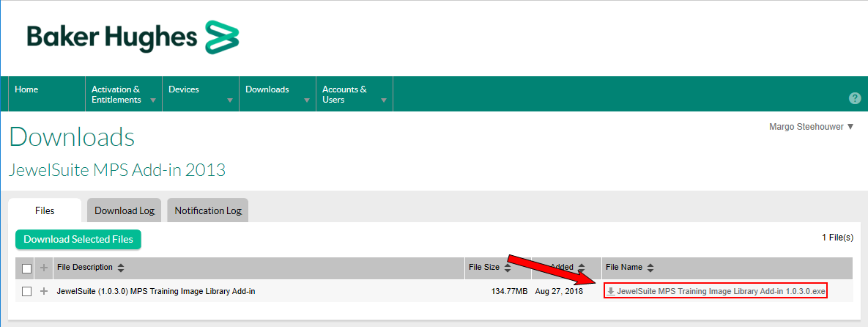Sort by Added date column arrows

[x=582, y=268]
